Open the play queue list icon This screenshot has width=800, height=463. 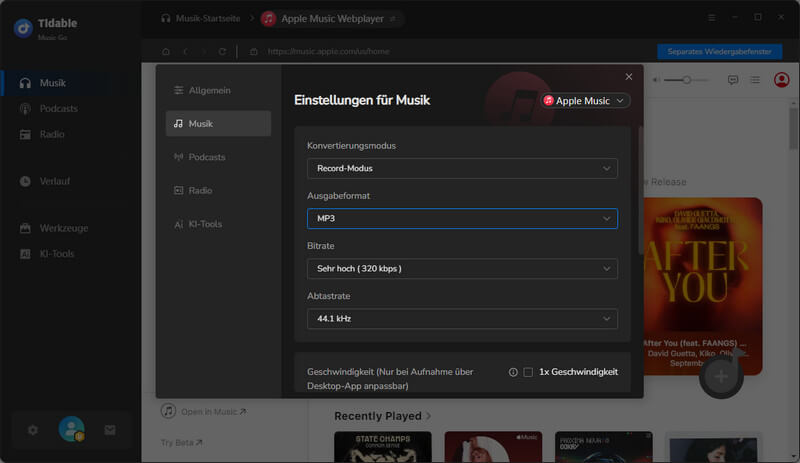(x=755, y=80)
